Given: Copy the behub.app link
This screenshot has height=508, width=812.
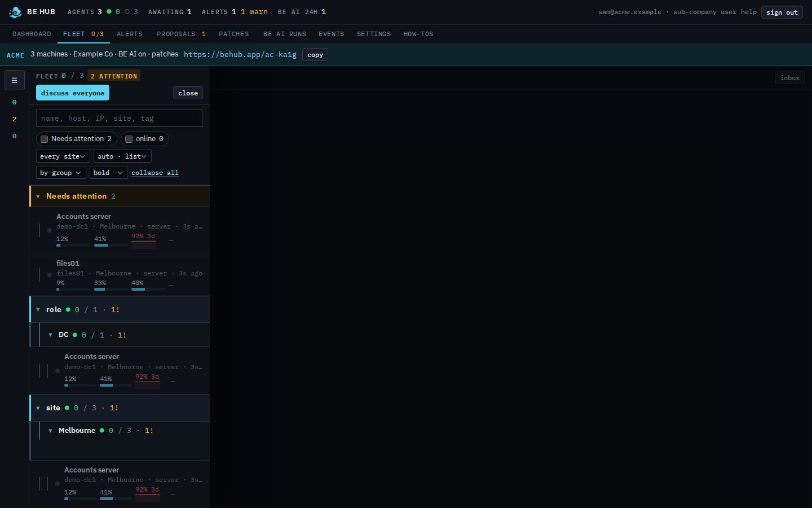Looking at the screenshot, I should point(315,55).
